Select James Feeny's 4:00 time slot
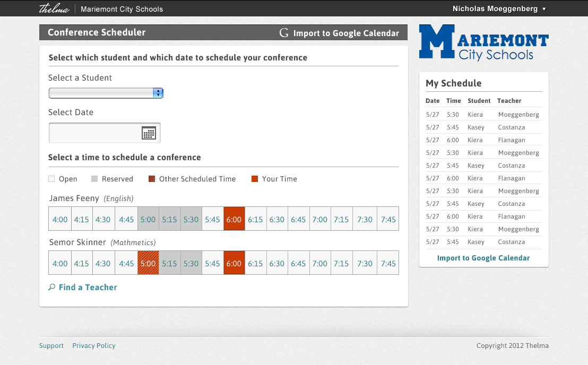 [60, 219]
